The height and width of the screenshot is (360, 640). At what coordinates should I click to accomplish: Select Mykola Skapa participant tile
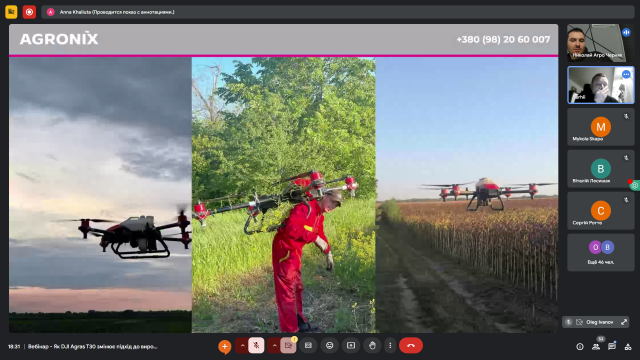pos(601,127)
